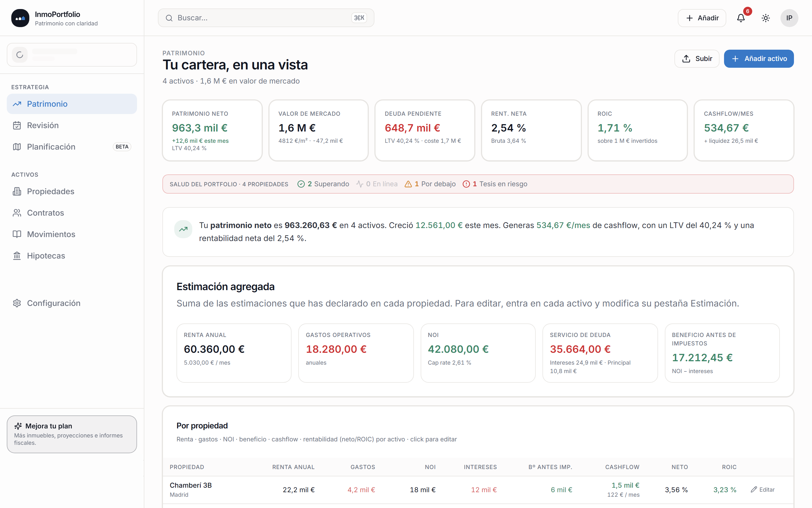Focus the Buscar search field
The width and height of the screenshot is (812, 508).
pos(266,18)
